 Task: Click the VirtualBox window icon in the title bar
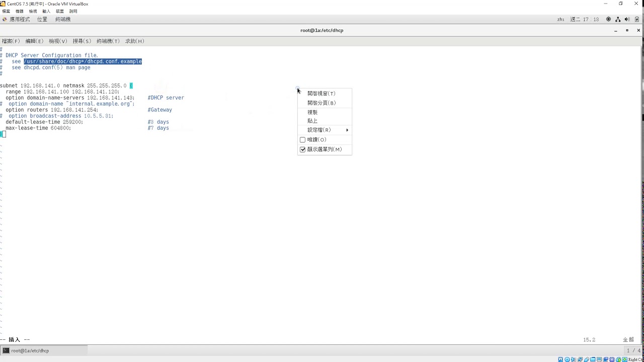[x=4, y=4]
